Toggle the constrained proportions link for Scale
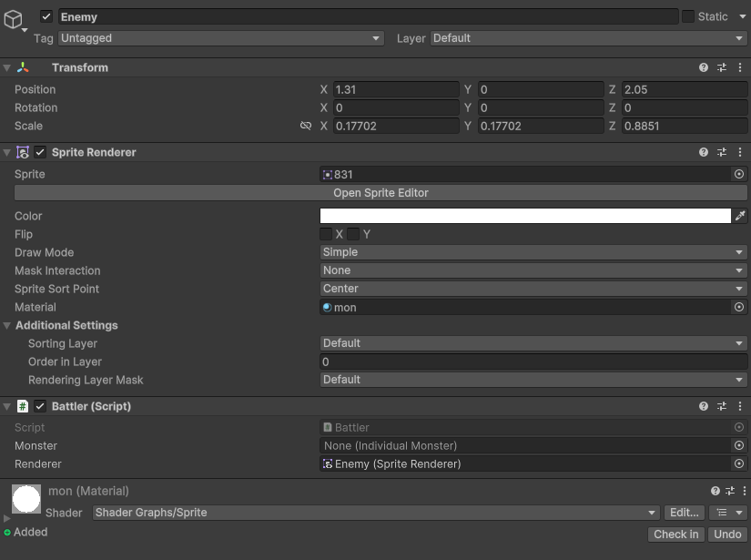Viewport: 751px width, 560px height. tap(306, 126)
